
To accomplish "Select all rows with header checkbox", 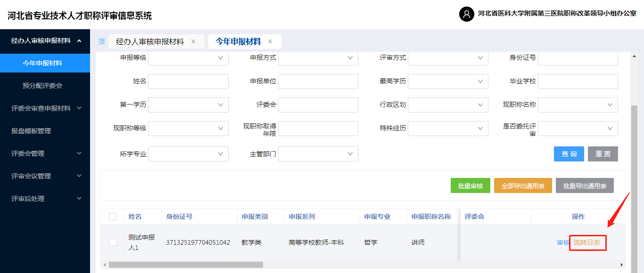I will tap(113, 217).
